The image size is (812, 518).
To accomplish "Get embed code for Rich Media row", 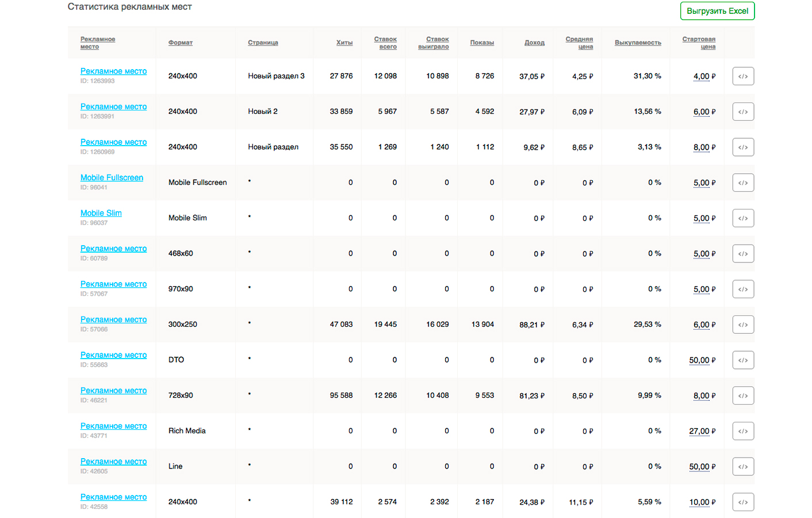I will click(x=743, y=431).
